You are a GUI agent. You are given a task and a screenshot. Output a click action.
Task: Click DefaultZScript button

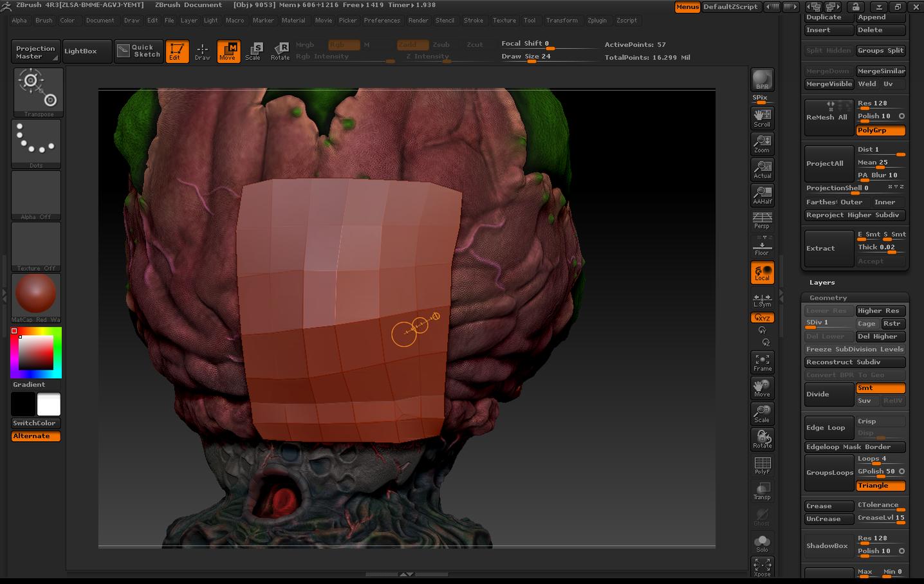coord(730,7)
